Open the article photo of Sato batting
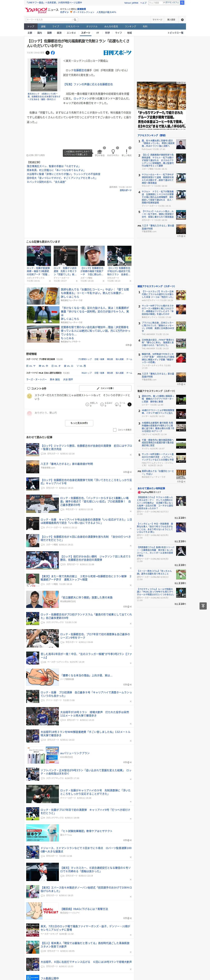 pyautogui.click(x=44, y=75)
